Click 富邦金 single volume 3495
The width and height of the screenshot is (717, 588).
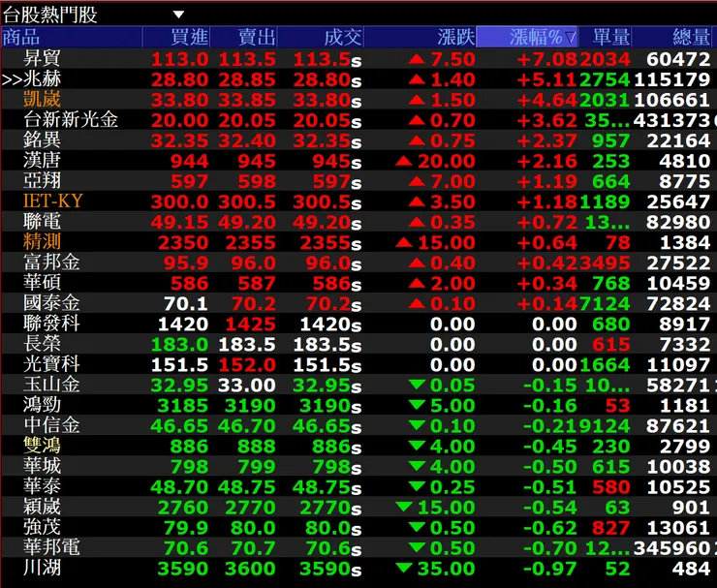tap(605, 263)
